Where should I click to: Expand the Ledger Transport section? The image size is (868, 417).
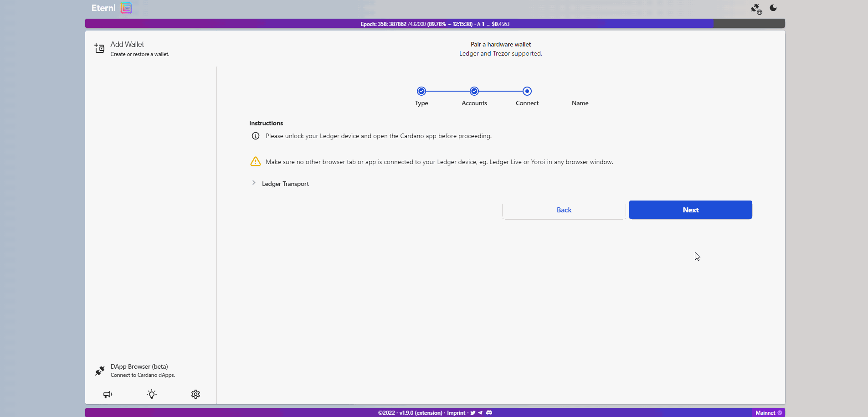(254, 183)
